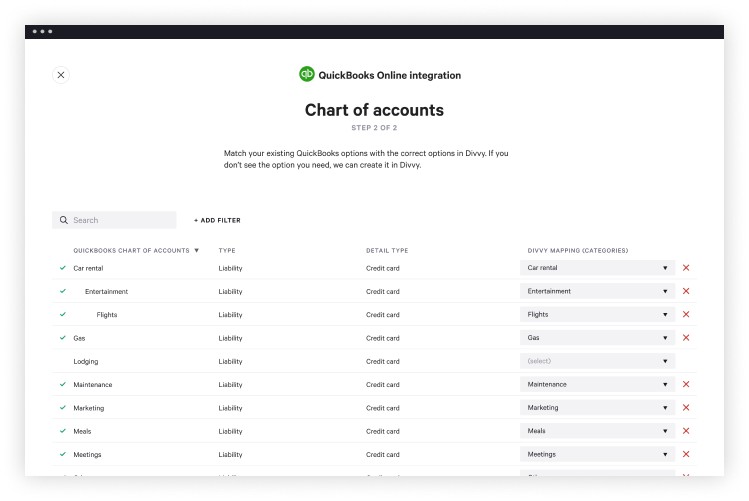The width and height of the screenshot is (749, 501).
Task: Select the Lodging account name
Action: point(86,362)
